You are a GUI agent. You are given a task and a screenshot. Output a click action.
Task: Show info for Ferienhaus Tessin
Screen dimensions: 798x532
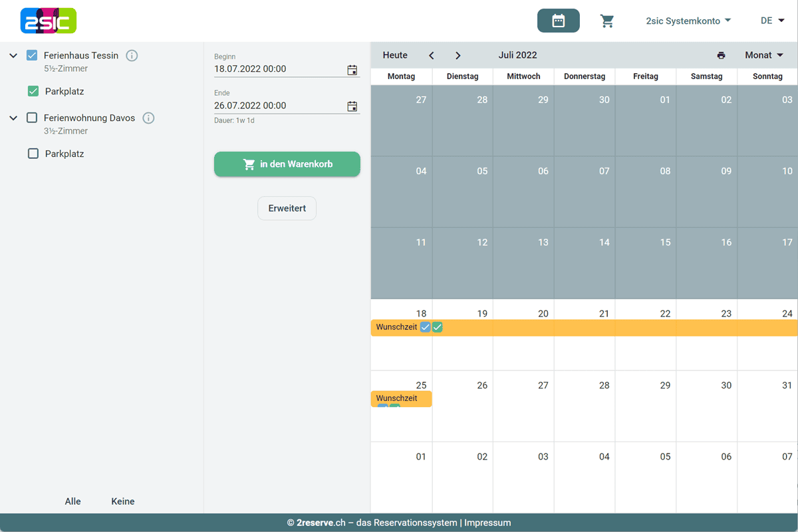pyautogui.click(x=132, y=55)
